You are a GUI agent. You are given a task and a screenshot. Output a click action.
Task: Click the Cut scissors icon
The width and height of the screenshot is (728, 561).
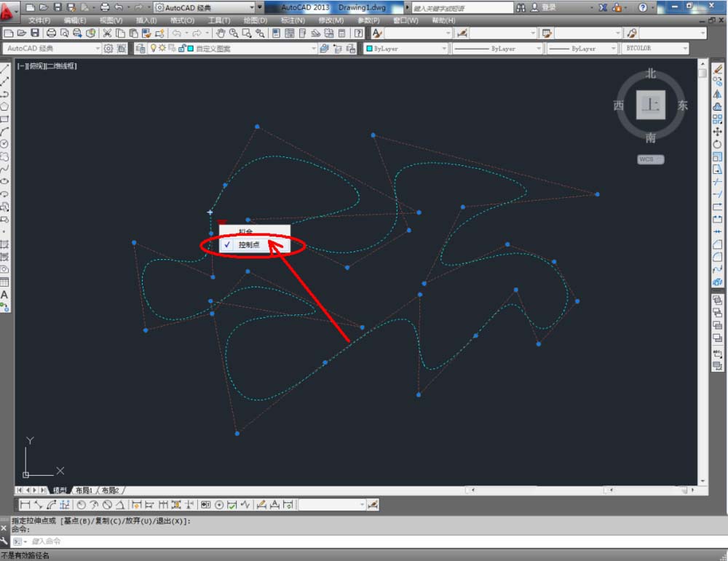coord(107,33)
